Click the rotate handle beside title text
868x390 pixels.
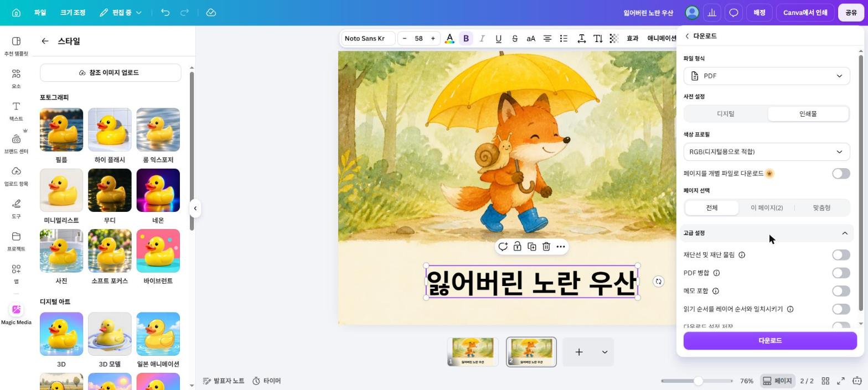point(658,282)
